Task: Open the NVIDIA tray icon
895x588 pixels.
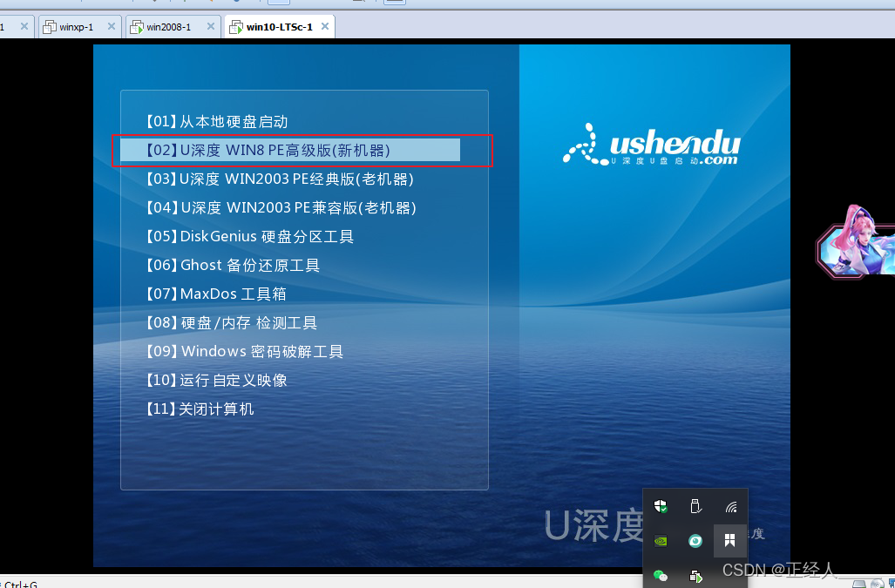Action: click(x=661, y=541)
